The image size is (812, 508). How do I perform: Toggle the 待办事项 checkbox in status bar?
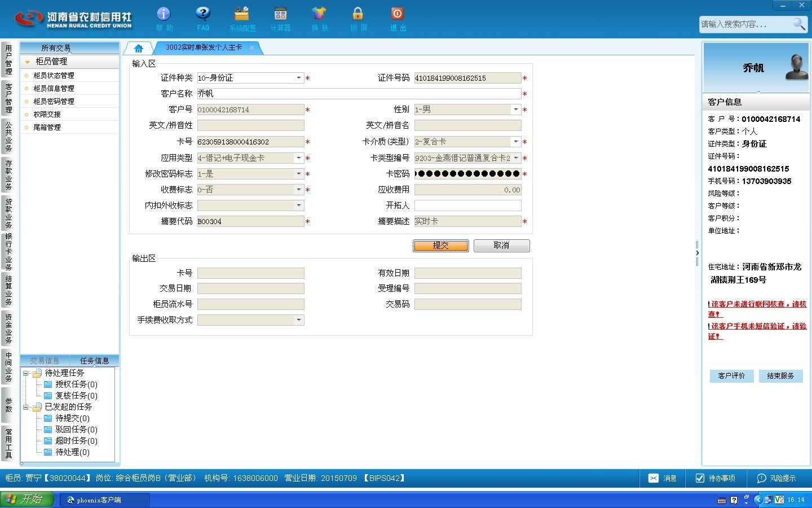click(700, 478)
